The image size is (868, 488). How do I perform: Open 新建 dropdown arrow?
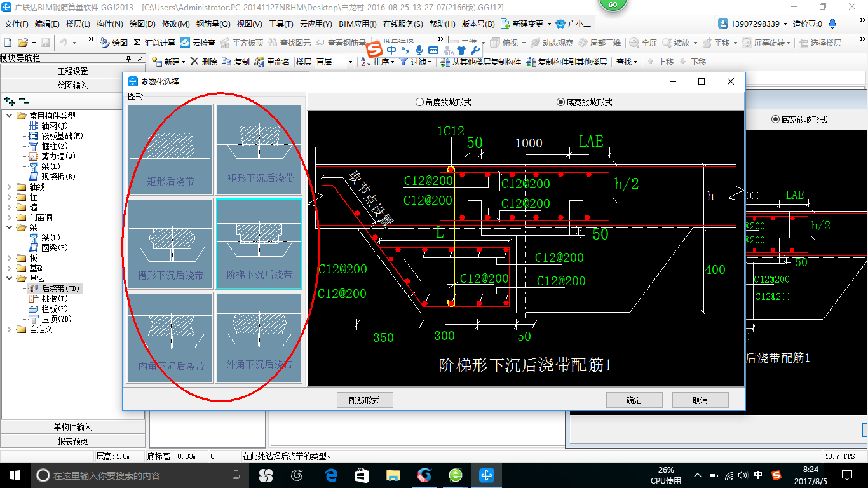(x=183, y=62)
